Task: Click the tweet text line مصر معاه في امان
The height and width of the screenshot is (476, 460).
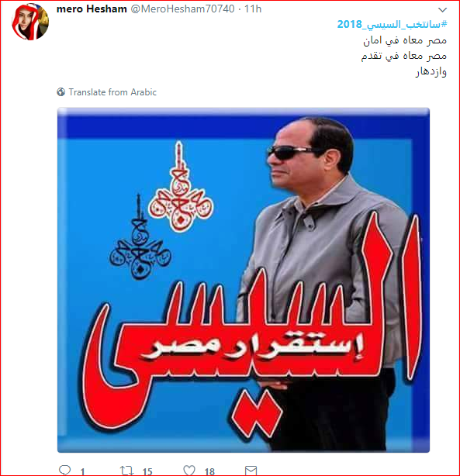Action: (405, 40)
